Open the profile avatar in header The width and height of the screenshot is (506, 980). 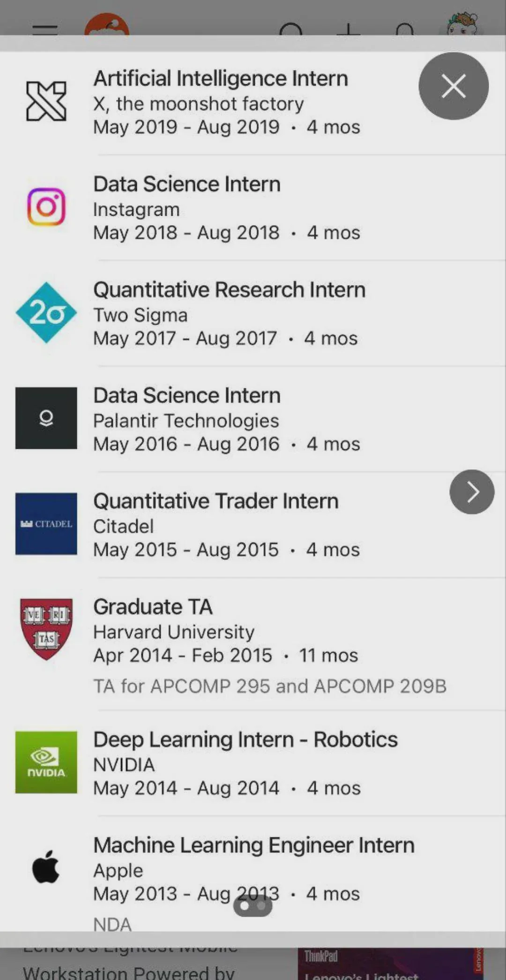pos(461,26)
